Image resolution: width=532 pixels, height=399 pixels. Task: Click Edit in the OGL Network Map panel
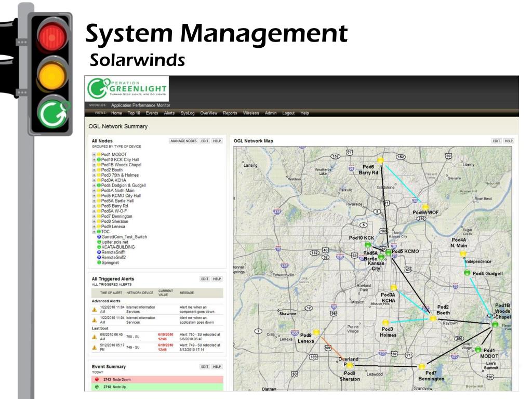pyautogui.click(x=496, y=141)
